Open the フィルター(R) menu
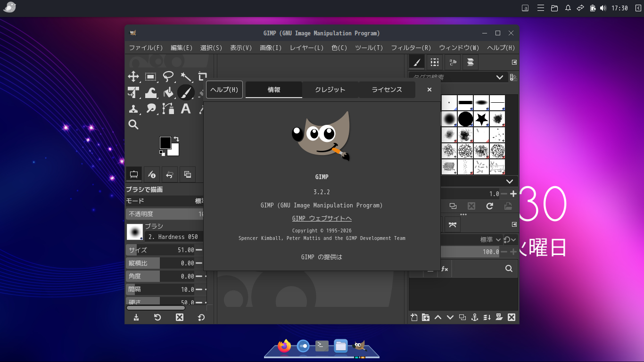This screenshot has height=362, width=644. [x=411, y=48]
